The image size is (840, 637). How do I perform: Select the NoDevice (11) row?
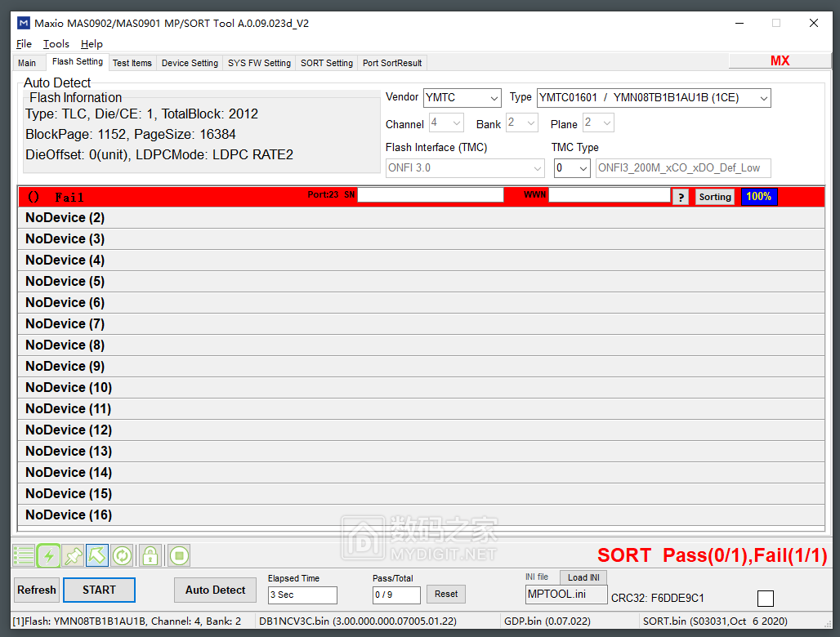pos(421,409)
